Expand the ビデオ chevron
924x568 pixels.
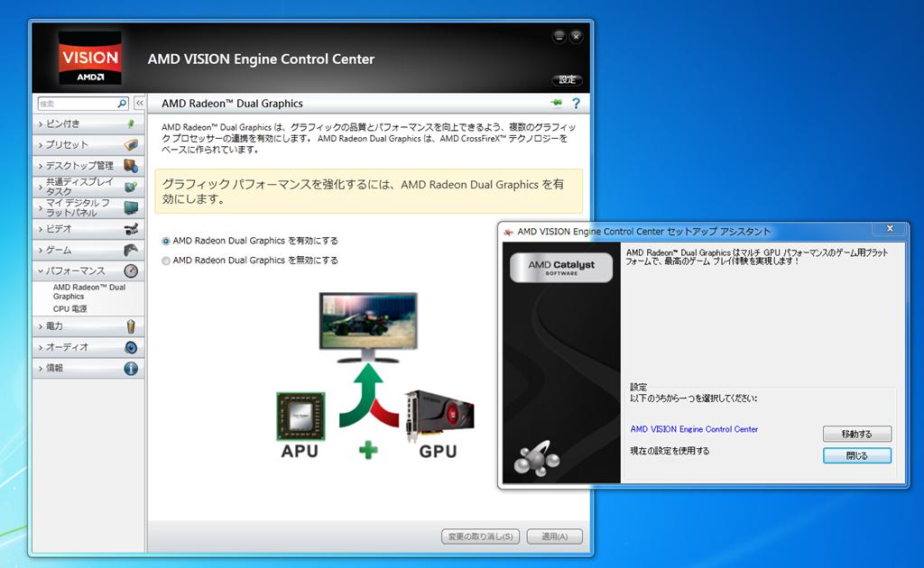pos(41,229)
